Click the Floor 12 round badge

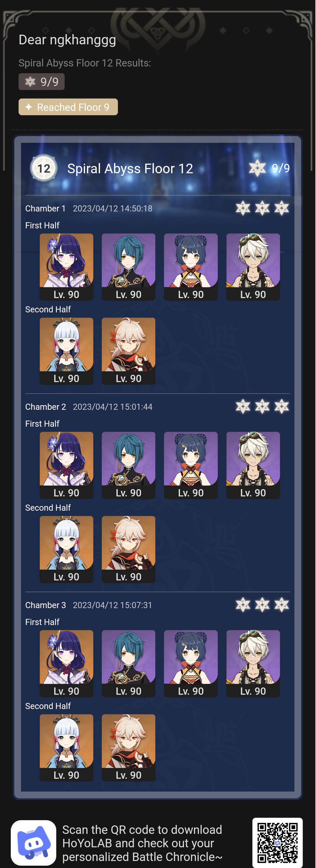coord(44,168)
